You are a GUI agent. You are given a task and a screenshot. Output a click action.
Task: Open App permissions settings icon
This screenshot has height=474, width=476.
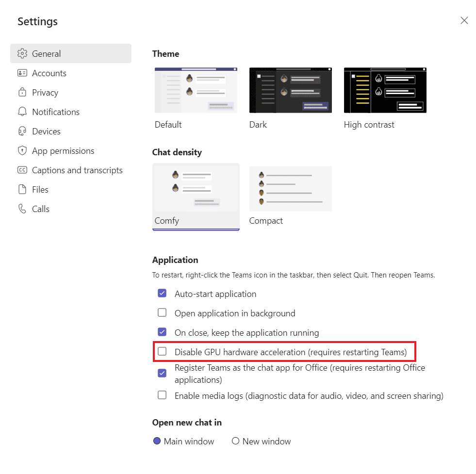22,150
